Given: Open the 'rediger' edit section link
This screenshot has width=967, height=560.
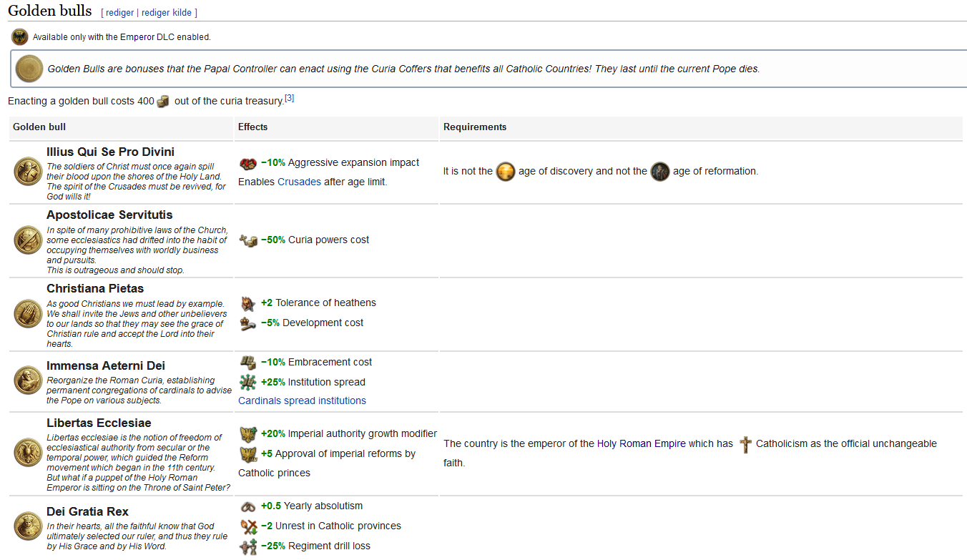Looking at the screenshot, I should (119, 13).
